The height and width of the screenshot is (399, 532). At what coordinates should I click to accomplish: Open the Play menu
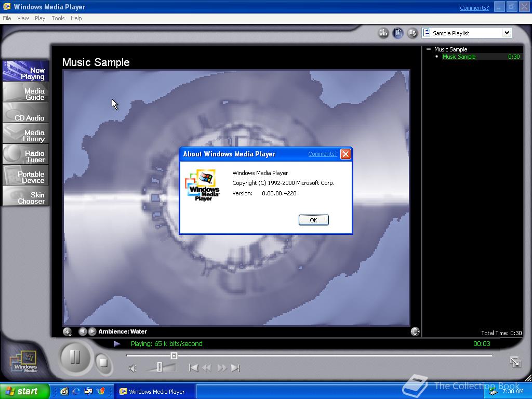40,18
